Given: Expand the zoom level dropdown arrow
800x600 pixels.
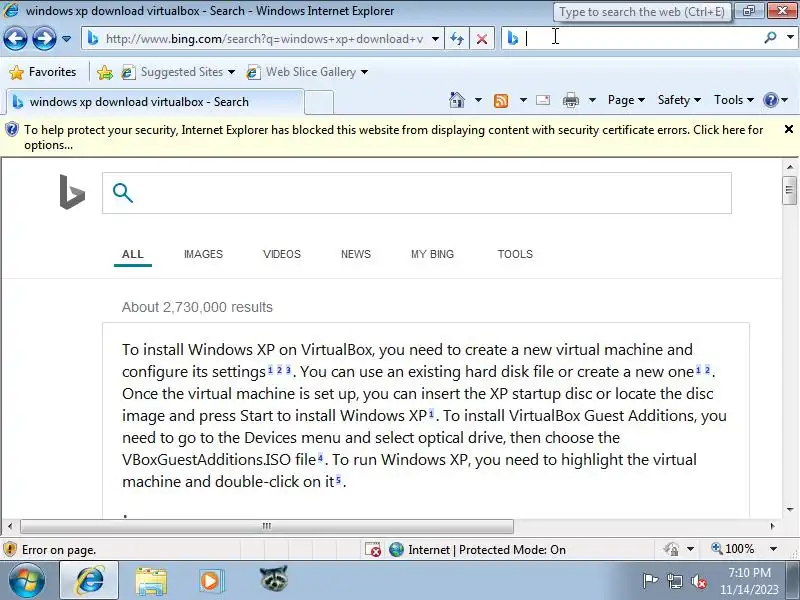Looking at the screenshot, I should (773, 549).
